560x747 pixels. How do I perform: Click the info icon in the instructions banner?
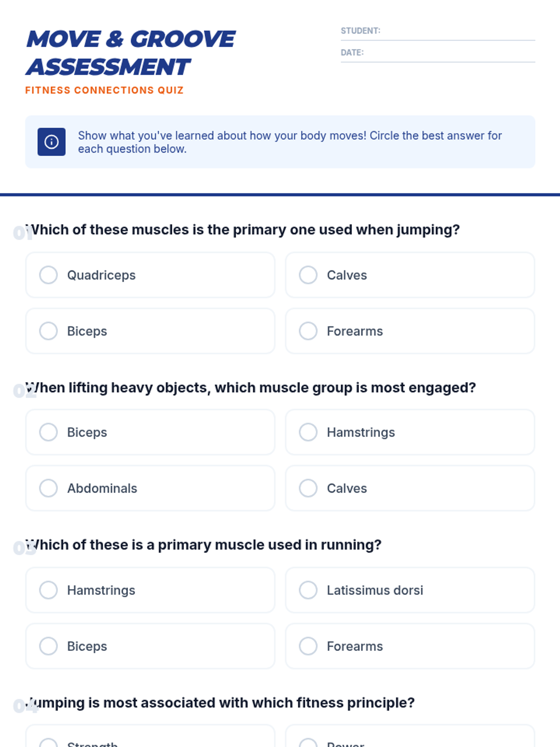[51, 142]
